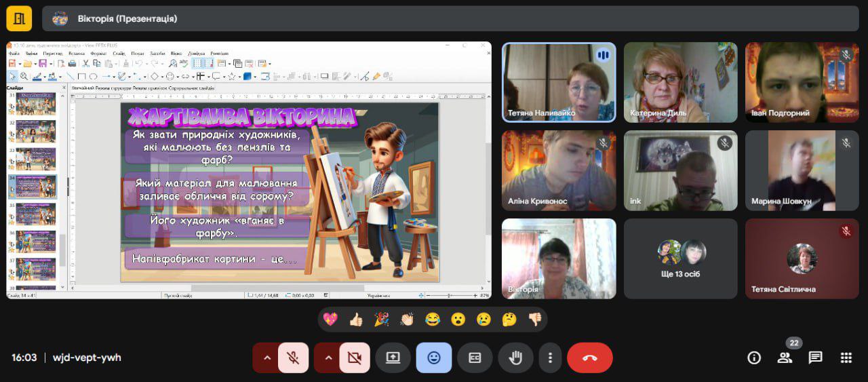This screenshot has height=382, width=868.
Task: Click Катерина Диль video tile
Action: (x=680, y=82)
